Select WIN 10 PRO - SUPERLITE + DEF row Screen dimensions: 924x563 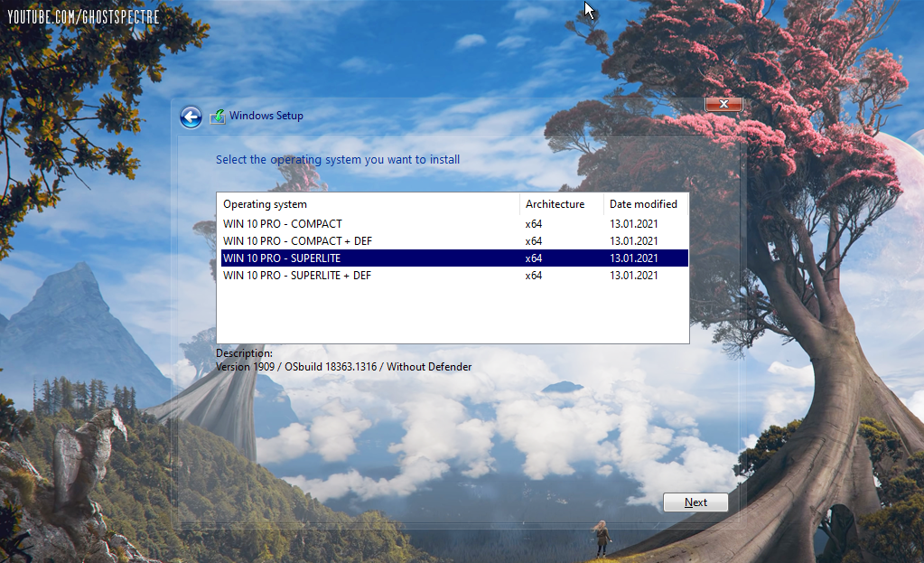point(454,276)
